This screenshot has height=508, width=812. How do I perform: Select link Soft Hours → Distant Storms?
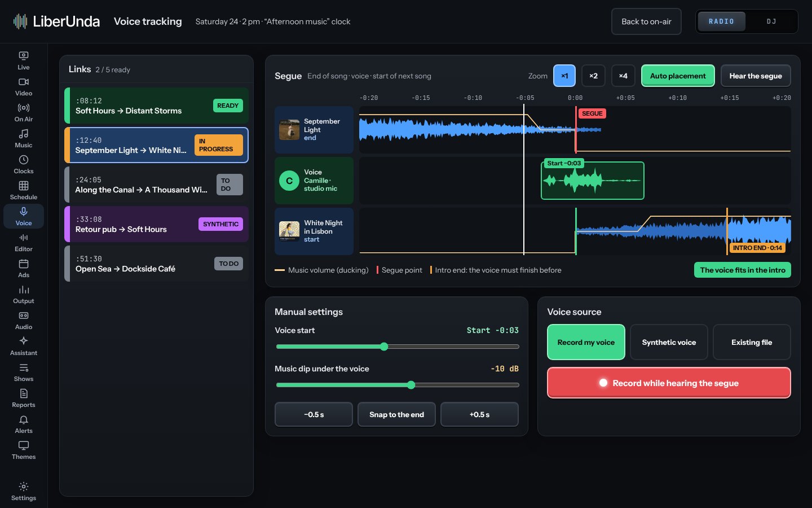(x=156, y=106)
